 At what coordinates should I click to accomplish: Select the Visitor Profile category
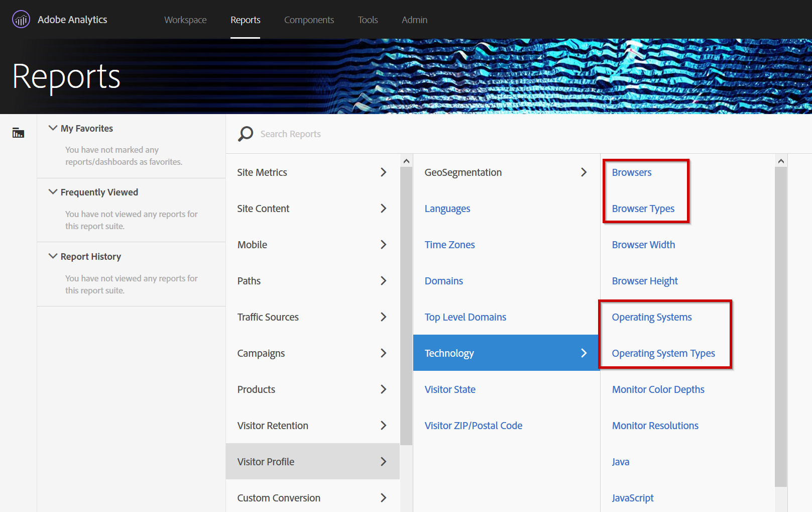313,461
